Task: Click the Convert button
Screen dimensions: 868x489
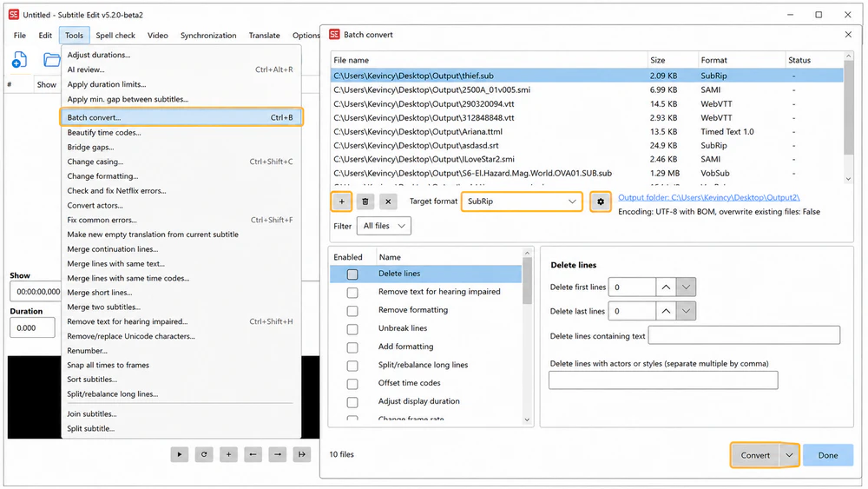Action: point(755,455)
